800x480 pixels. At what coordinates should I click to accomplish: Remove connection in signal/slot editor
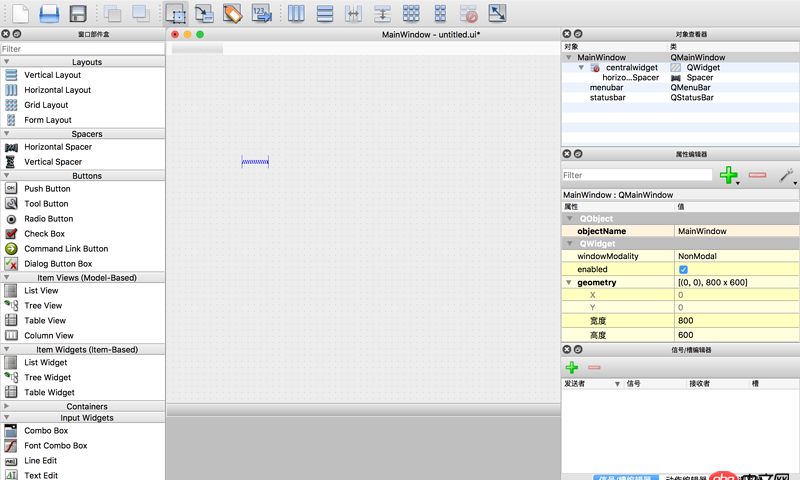point(594,367)
